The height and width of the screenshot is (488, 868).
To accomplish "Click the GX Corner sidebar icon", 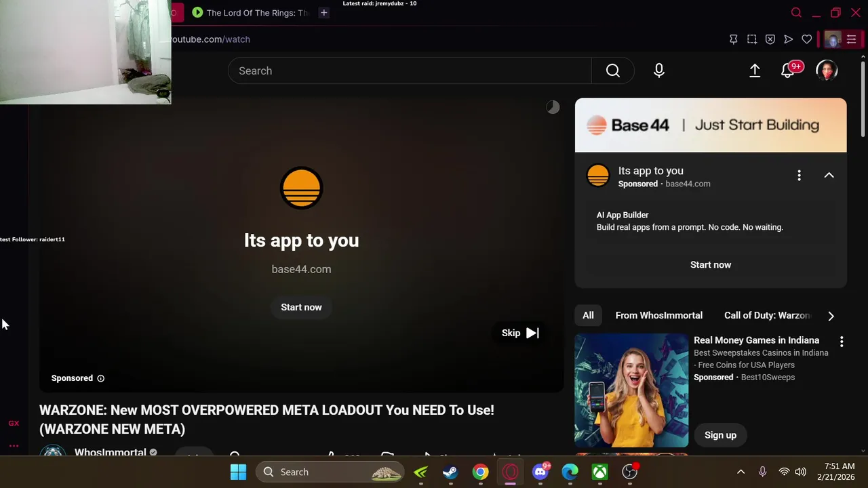I will coord(14,423).
